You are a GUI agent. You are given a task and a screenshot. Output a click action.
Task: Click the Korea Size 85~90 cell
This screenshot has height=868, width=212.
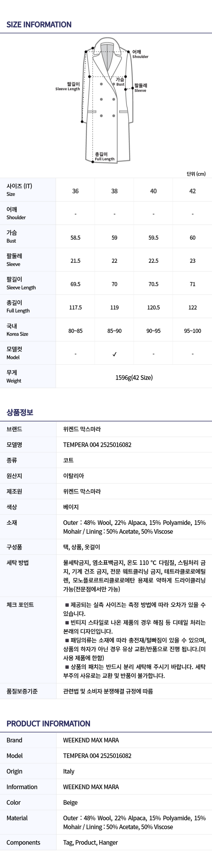click(114, 331)
